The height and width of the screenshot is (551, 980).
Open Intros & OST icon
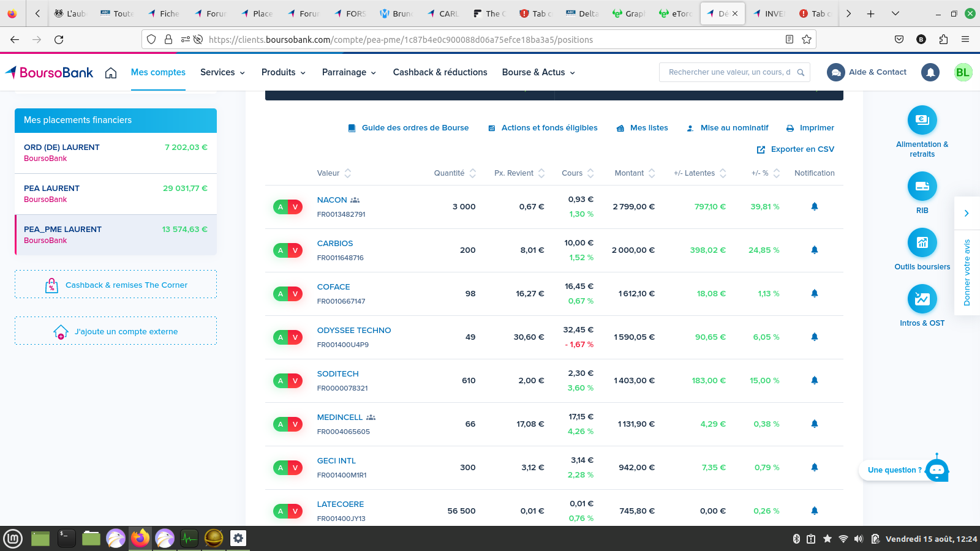tap(922, 299)
